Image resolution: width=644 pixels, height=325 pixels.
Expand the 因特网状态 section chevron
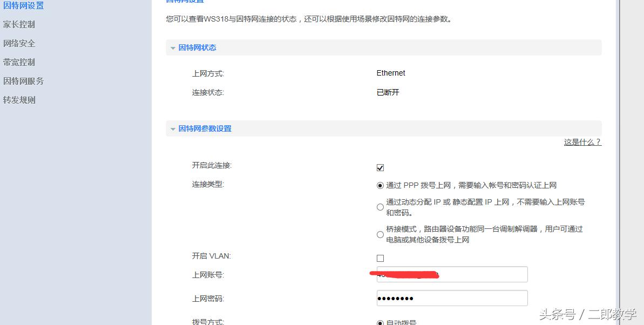[173, 48]
